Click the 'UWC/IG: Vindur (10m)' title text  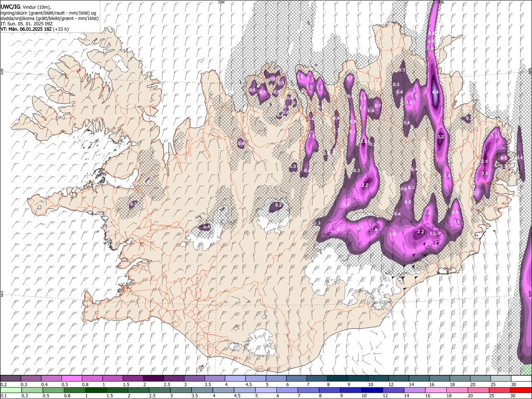pyautogui.click(x=26, y=7)
